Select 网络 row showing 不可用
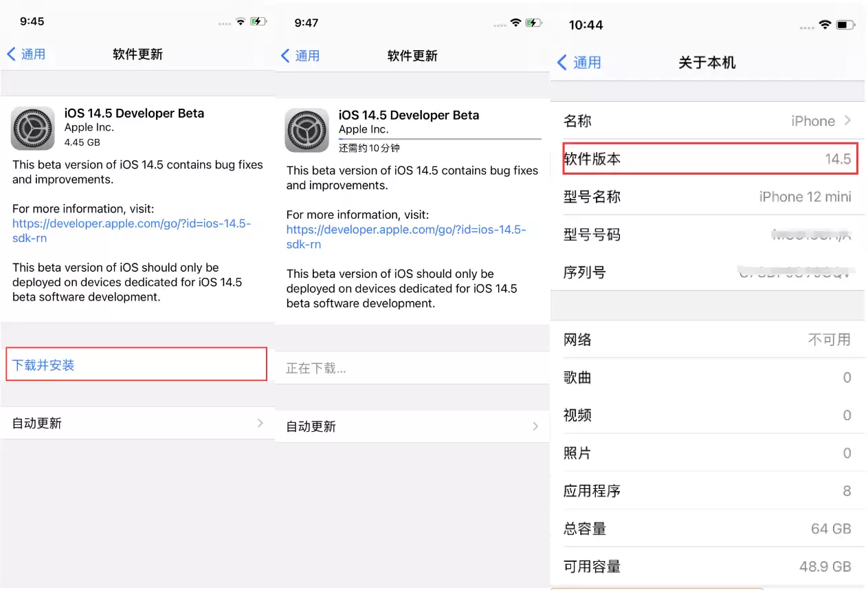This screenshot has height=590, width=868. click(x=709, y=339)
